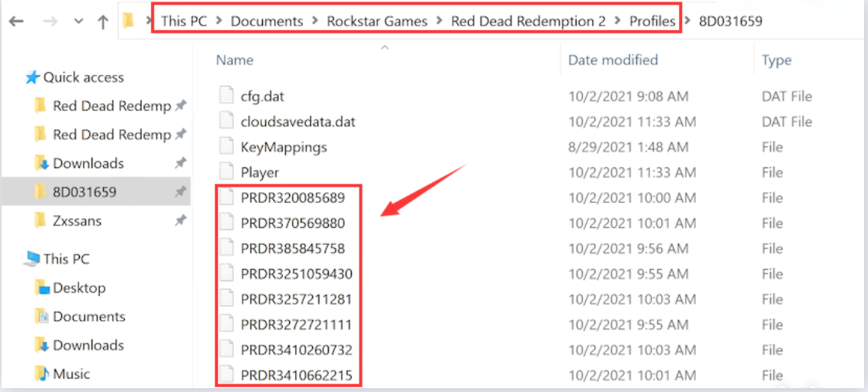Click pin icon next to 8D031659
The width and height of the screenshot is (868, 392).
click(x=181, y=192)
